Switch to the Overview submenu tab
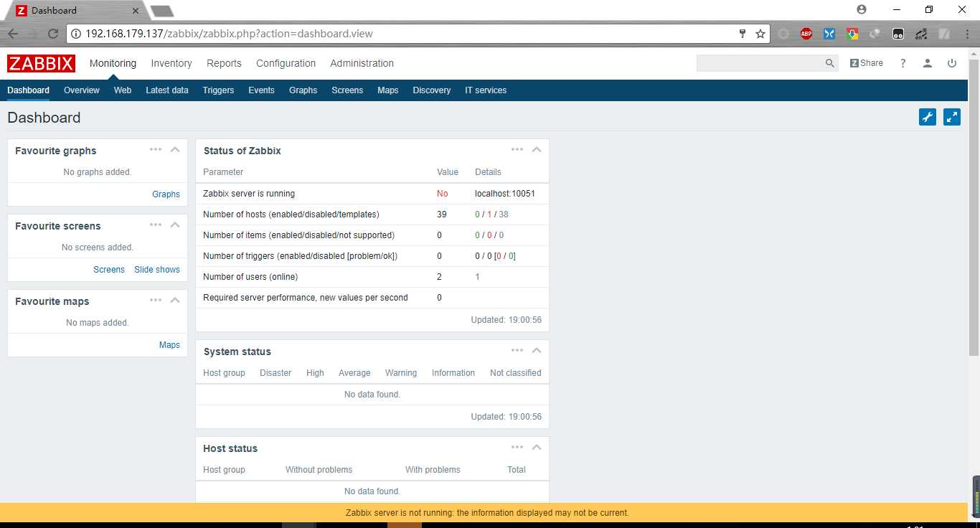This screenshot has height=528, width=980. [82, 90]
